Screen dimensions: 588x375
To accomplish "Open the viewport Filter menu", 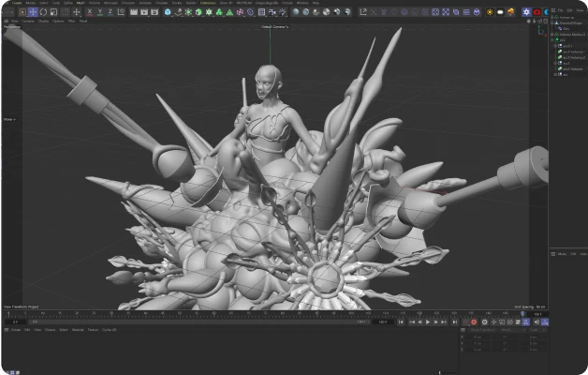I will [x=71, y=21].
